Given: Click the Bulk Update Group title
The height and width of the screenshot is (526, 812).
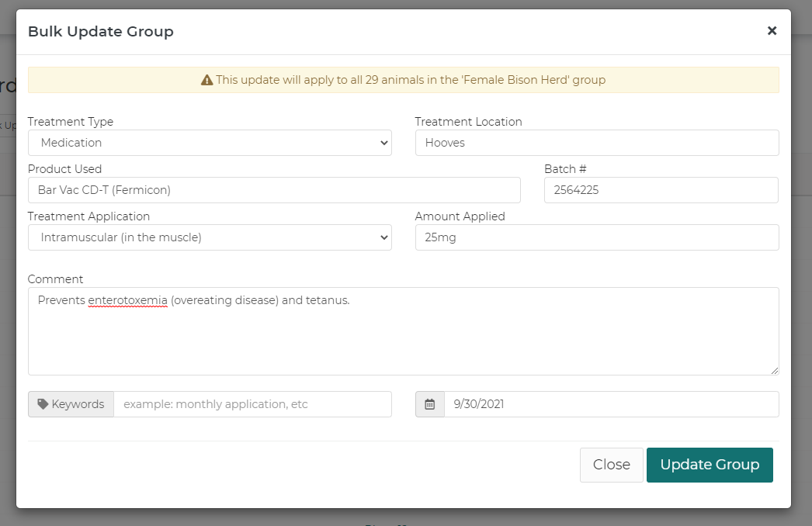Looking at the screenshot, I should (x=101, y=32).
